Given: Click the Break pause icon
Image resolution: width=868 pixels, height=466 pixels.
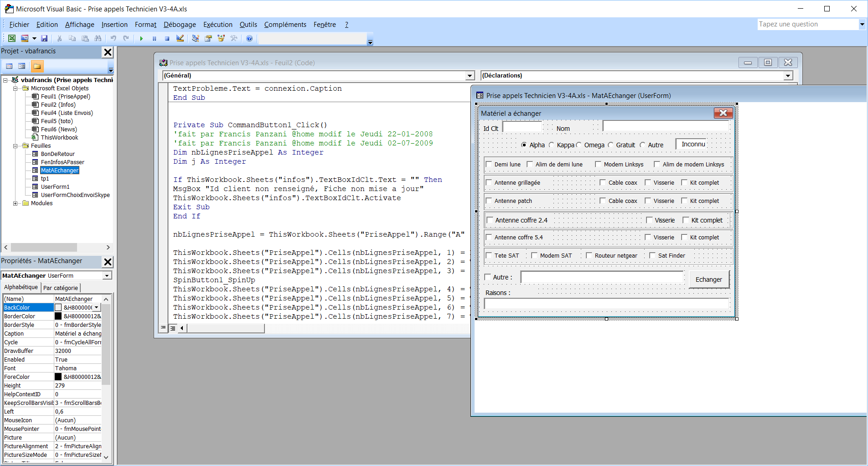Looking at the screenshot, I should pos(154,38).
